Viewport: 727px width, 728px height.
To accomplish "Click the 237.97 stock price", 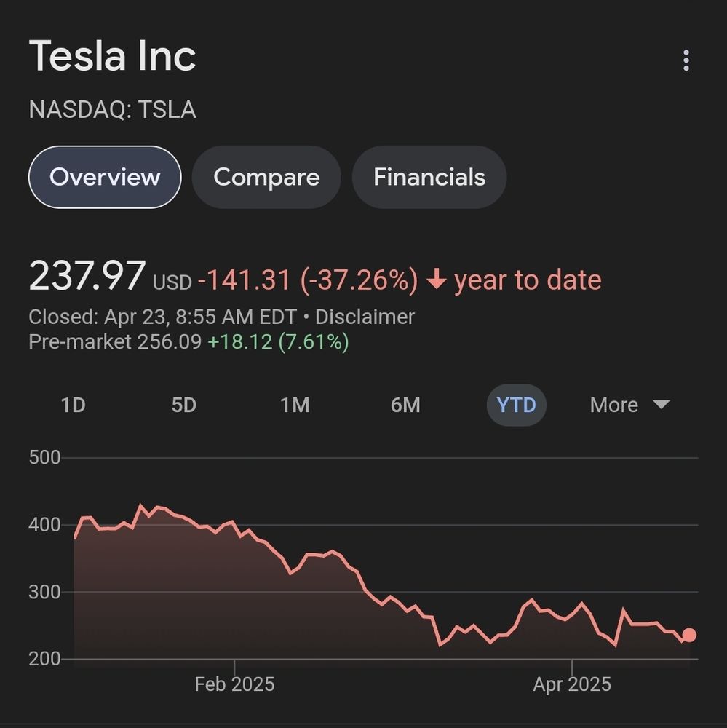I will pos(87,277).
